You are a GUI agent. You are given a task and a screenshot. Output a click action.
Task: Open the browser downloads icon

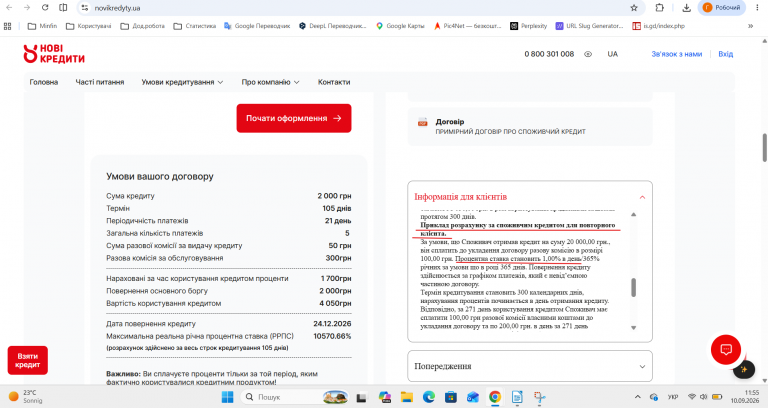click(686, 8)
